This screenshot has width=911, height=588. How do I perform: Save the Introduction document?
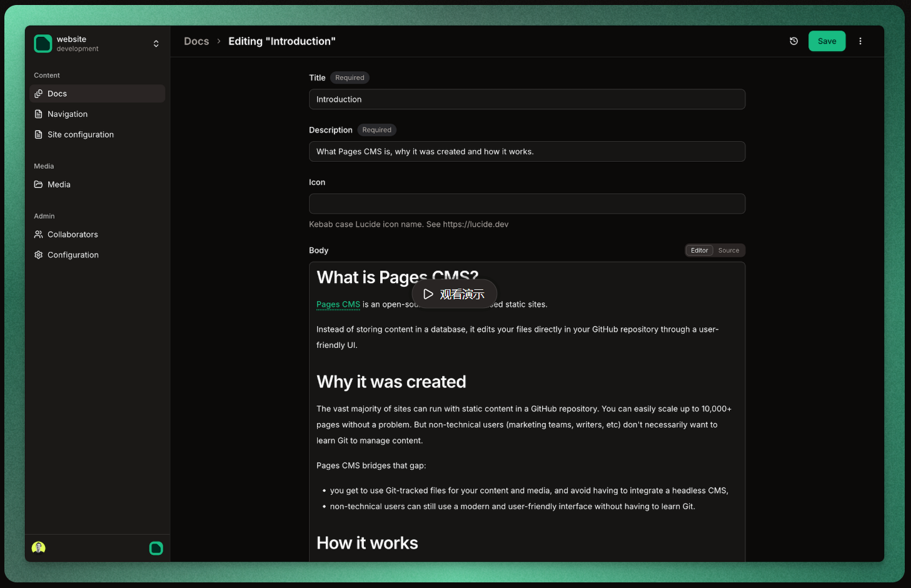(827, 41)
